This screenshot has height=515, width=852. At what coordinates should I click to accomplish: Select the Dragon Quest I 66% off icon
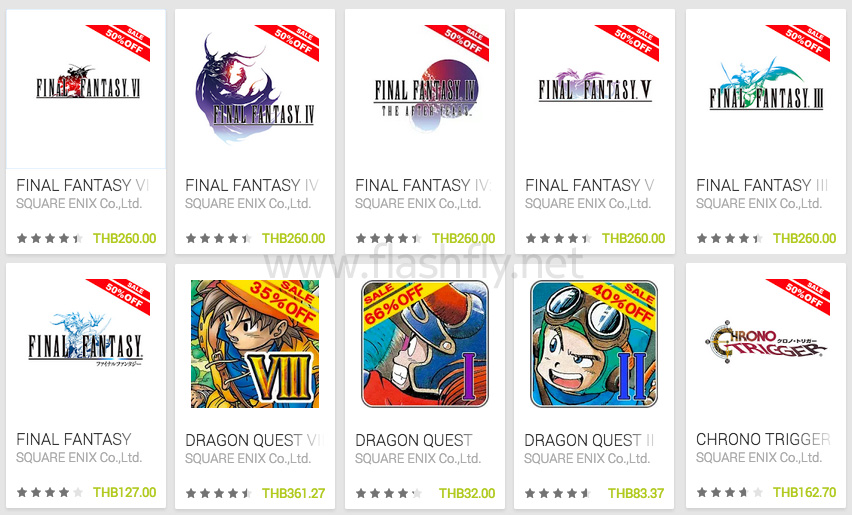click(425, 343)
